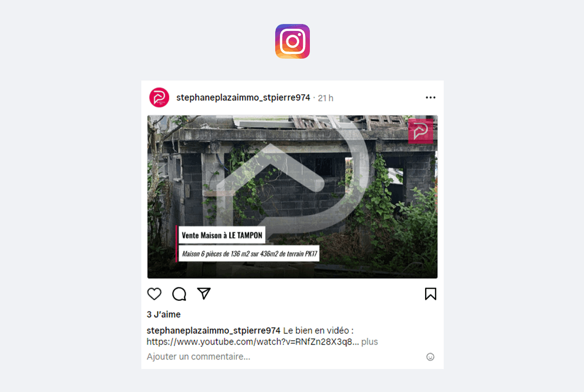Save the post with bookmark icon

click(x=430, y=294)
